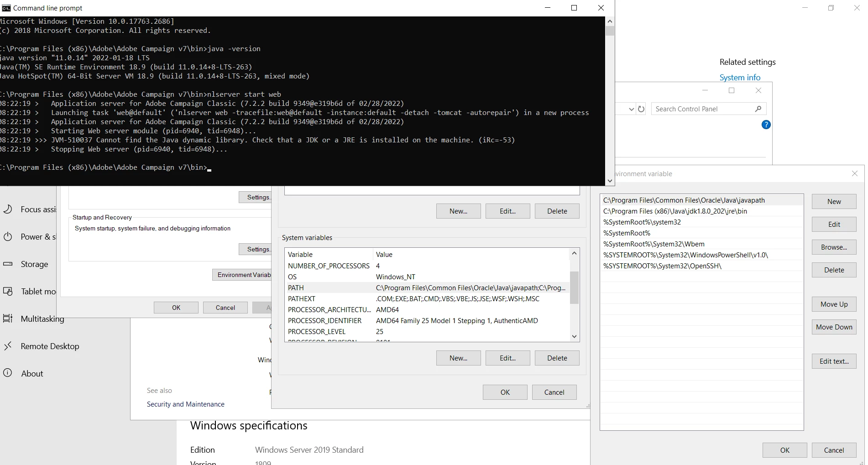Select PROCESSOR_ARCHITECTURE variable row

click(x=427, y=309)
